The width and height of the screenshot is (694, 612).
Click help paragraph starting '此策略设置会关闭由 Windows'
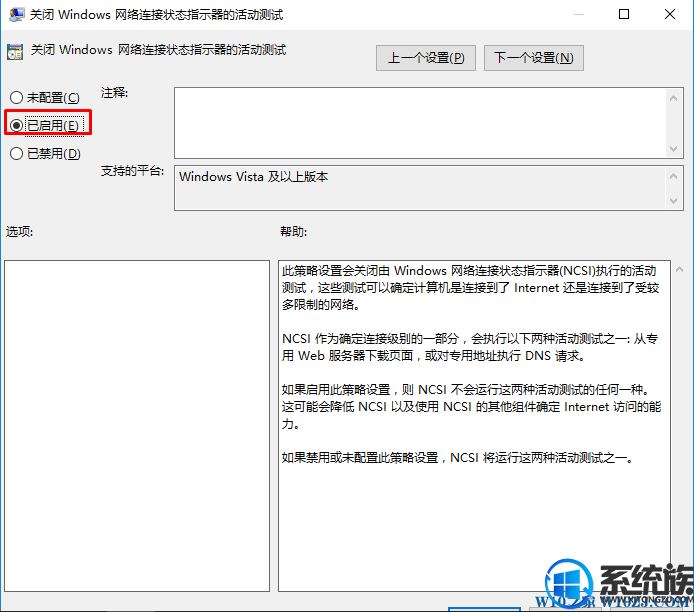(x=470, y=288)
